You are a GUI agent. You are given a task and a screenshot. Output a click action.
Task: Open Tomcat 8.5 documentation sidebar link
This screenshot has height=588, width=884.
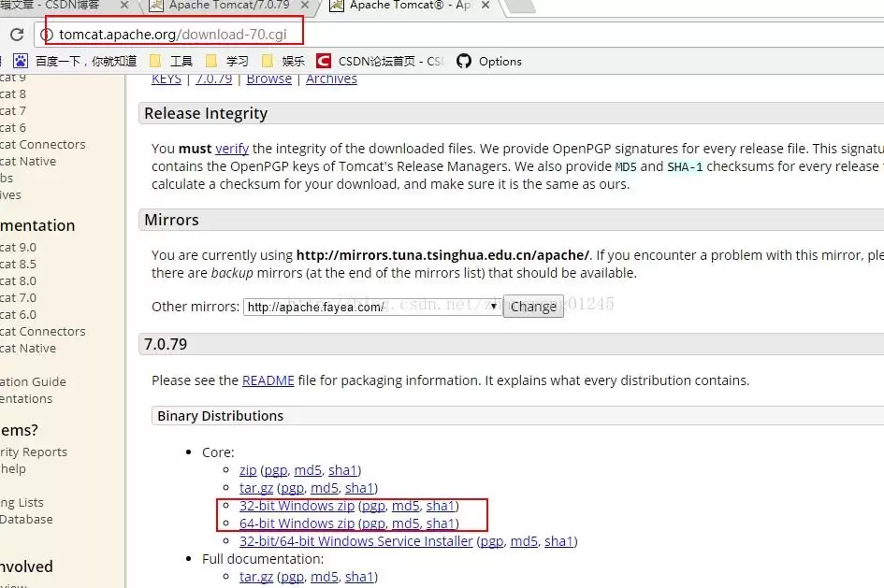point(18,265)
